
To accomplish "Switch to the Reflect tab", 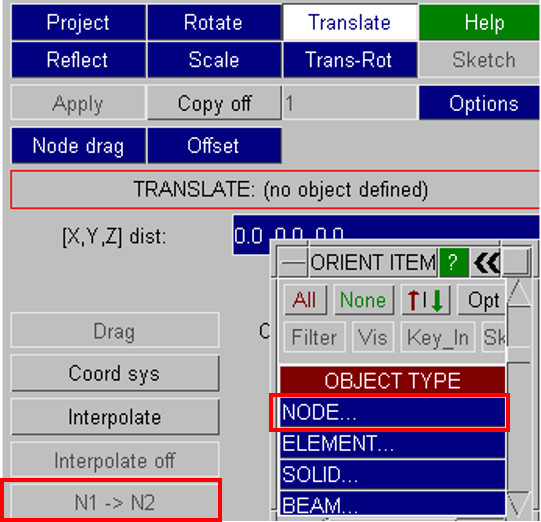I will tap(78, 60).
